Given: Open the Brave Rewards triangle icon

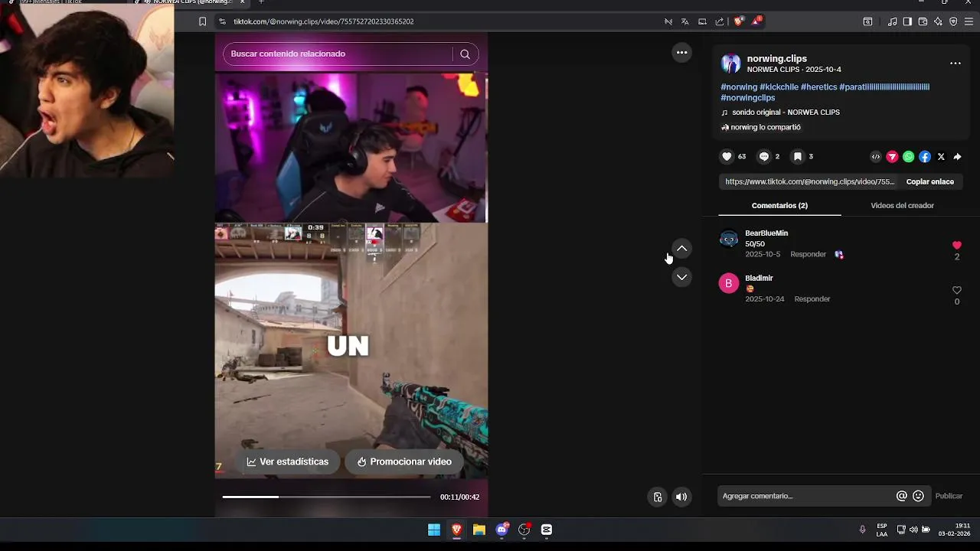Looking at the screenshot, I should coord(756,21).
